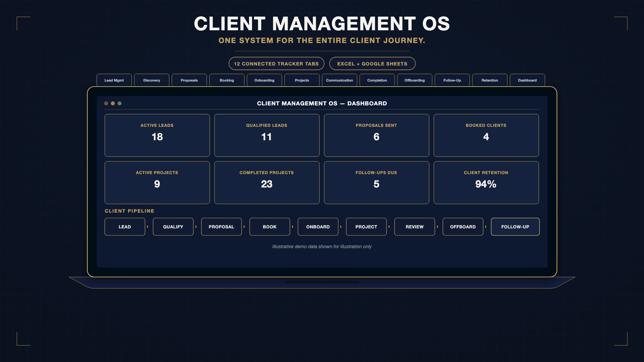This screenshot has width=644, height=362.
Task: Select the QUALIFY pipeline stage
Action: coord(173,227)
